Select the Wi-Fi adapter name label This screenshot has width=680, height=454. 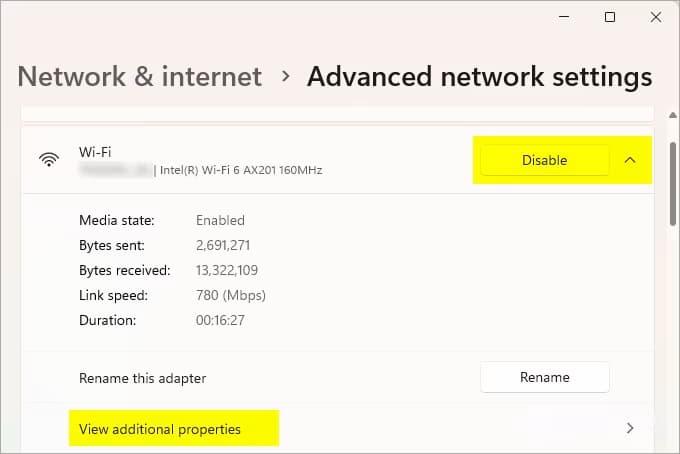point(96,151)
